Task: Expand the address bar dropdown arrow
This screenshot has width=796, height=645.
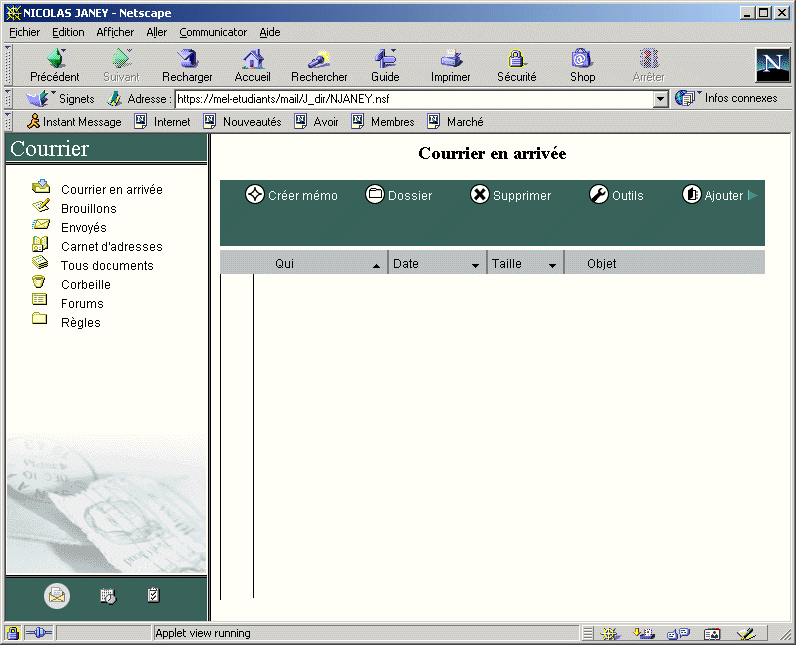Action: [660, 99]
